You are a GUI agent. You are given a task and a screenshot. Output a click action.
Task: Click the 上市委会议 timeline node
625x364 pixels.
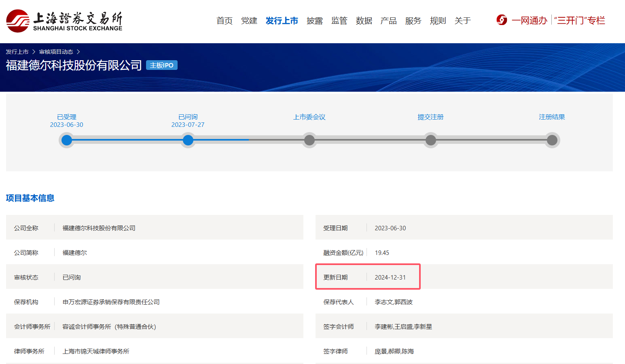[309, 140]
